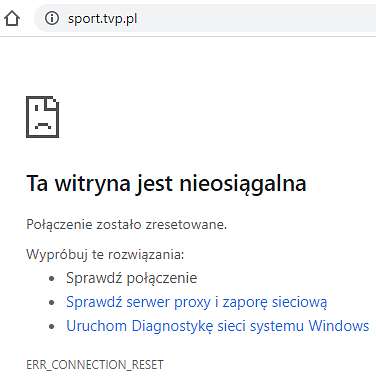Click the word 'proxy' in the second suggestion
Viewport: 376px width, 379px height.
193,302
